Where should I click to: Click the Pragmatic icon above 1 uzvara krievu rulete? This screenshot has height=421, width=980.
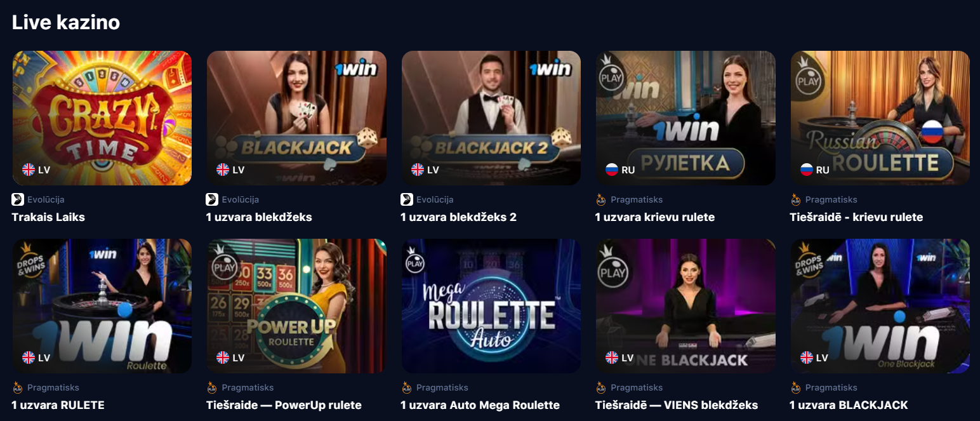tap(601, 199)
